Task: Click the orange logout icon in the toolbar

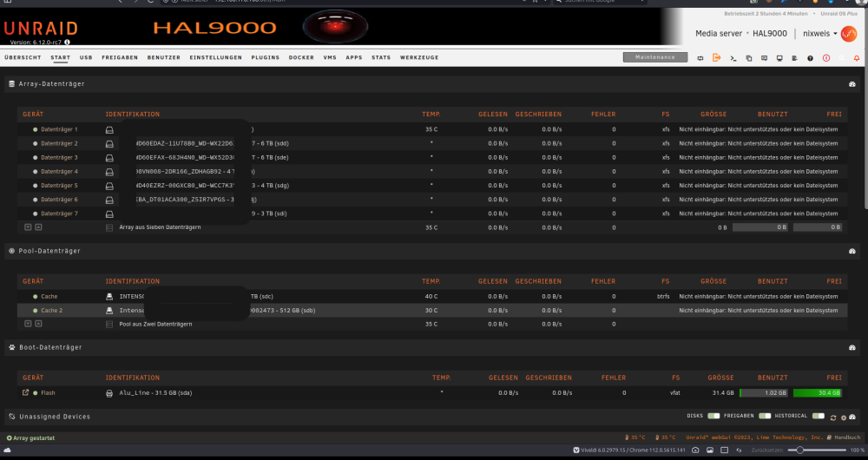Action: (x=716, y=57)
